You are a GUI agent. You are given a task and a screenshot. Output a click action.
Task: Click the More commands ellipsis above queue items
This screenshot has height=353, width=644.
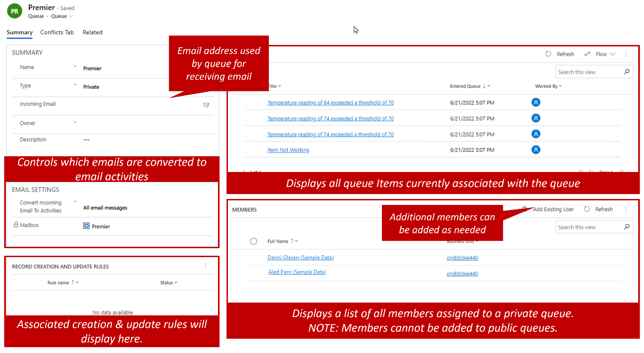coord(626,54)
